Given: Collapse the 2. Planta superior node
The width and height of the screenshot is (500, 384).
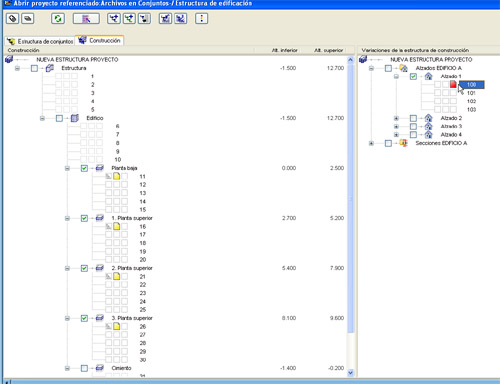Looking at the screenshot, I should coord(67,268).
